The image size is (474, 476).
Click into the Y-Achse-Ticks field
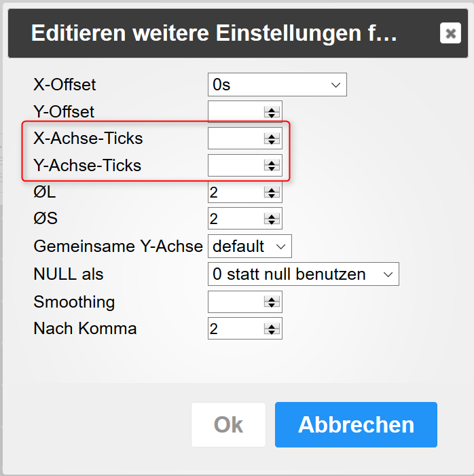[235, 165]
